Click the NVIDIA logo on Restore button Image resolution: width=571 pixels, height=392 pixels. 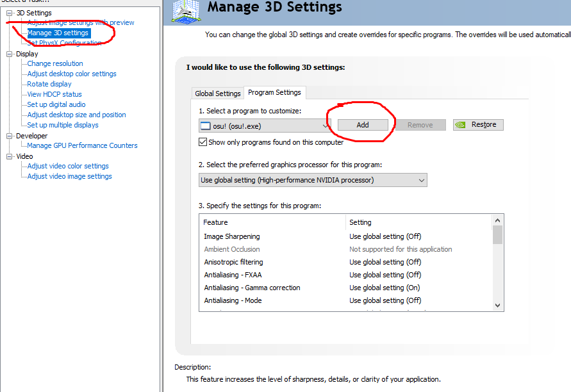click(x=460, y=125)
